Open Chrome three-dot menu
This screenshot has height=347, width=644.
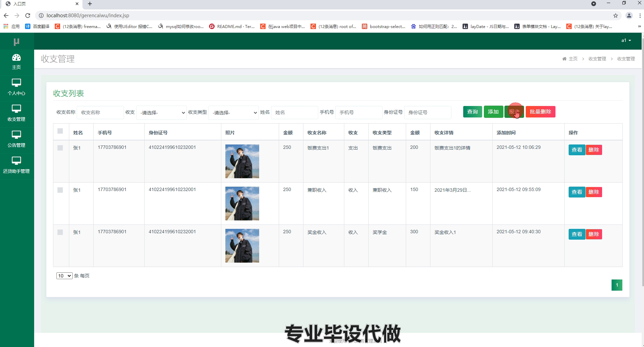click(x=640, y=16)
